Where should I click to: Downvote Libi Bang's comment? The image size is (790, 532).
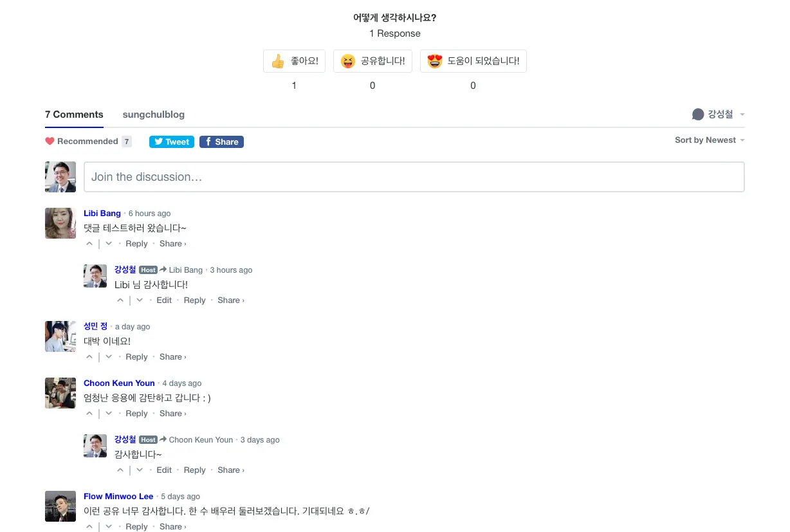pos(109,244)
